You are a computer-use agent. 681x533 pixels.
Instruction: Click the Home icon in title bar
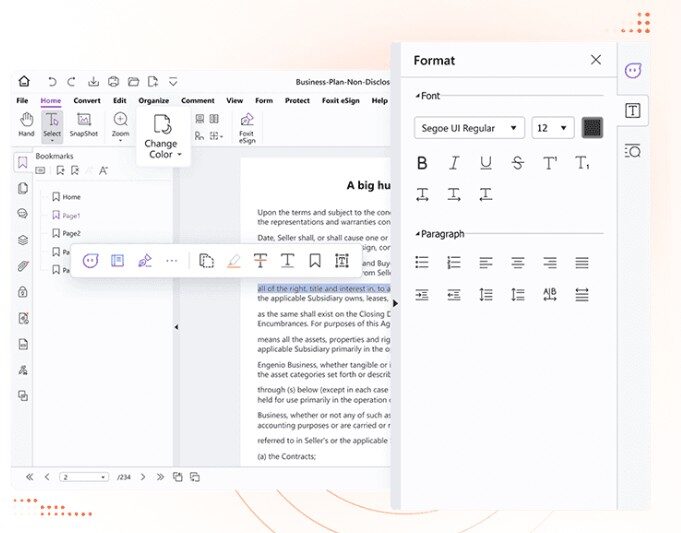point(24,82)
